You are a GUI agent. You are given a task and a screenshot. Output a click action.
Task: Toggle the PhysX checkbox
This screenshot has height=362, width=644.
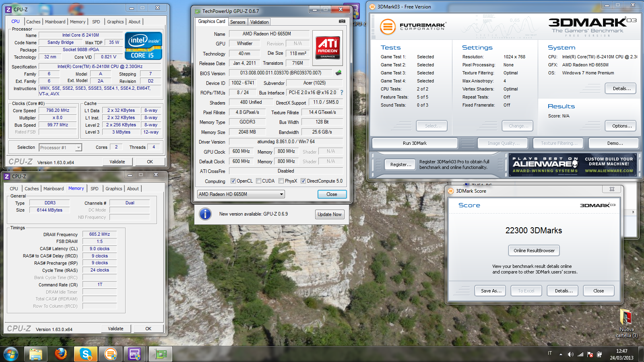point(281,181)
